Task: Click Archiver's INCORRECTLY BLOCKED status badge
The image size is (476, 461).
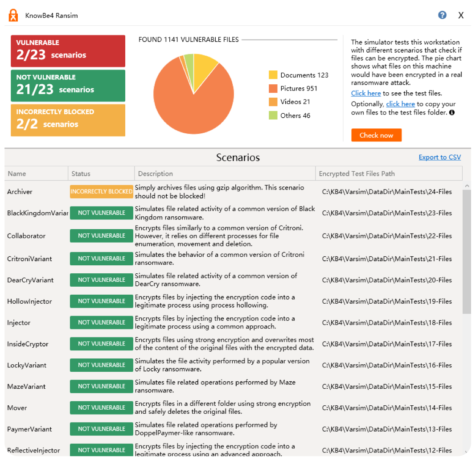Action: coord(101,192)
